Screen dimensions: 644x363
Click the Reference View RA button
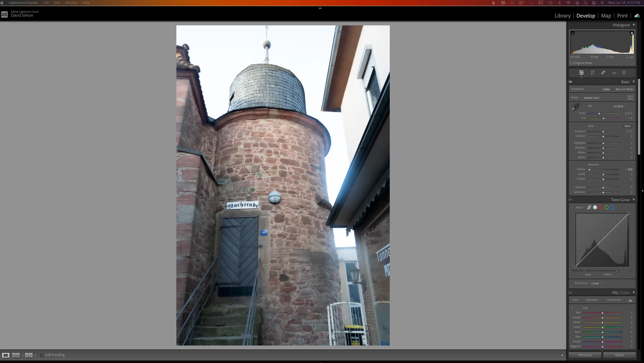coord(16,355)
